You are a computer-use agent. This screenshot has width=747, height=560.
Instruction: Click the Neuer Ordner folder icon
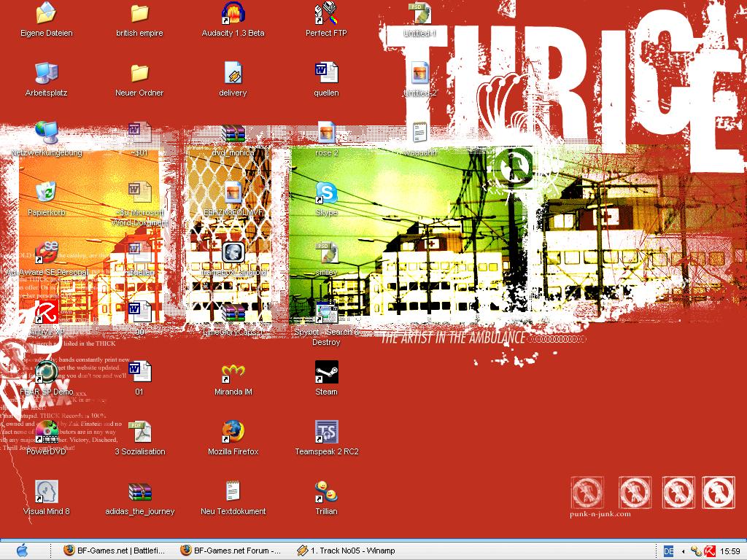click(x=139, y=74)
